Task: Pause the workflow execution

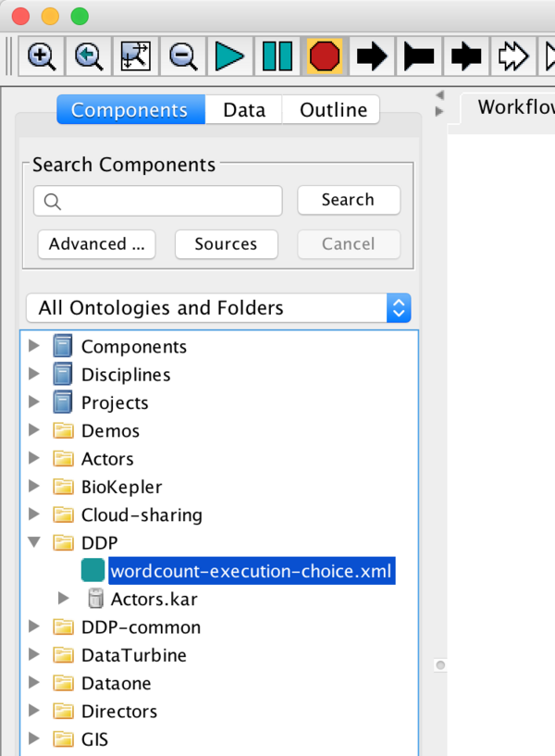Action: (x=277, y=56)
